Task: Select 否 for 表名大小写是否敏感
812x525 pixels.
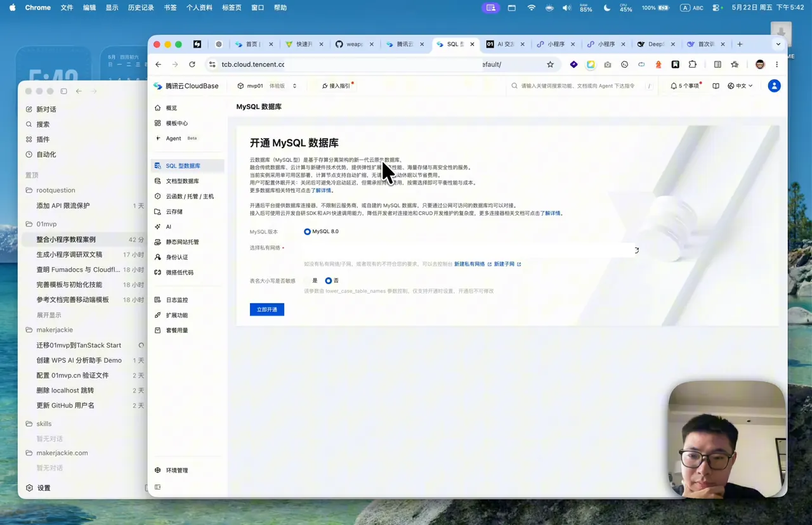Action: [329, 280]
